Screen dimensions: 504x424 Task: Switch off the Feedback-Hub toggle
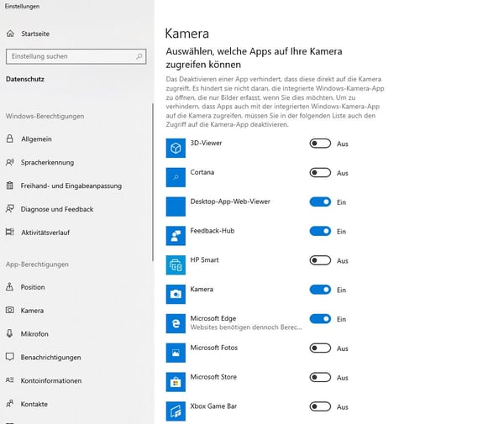pos(320,231)
